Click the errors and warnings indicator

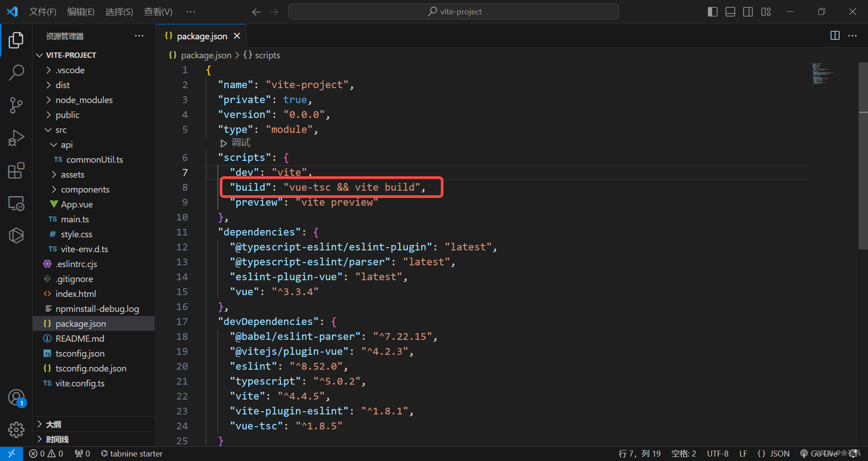[x=46, y=453]
